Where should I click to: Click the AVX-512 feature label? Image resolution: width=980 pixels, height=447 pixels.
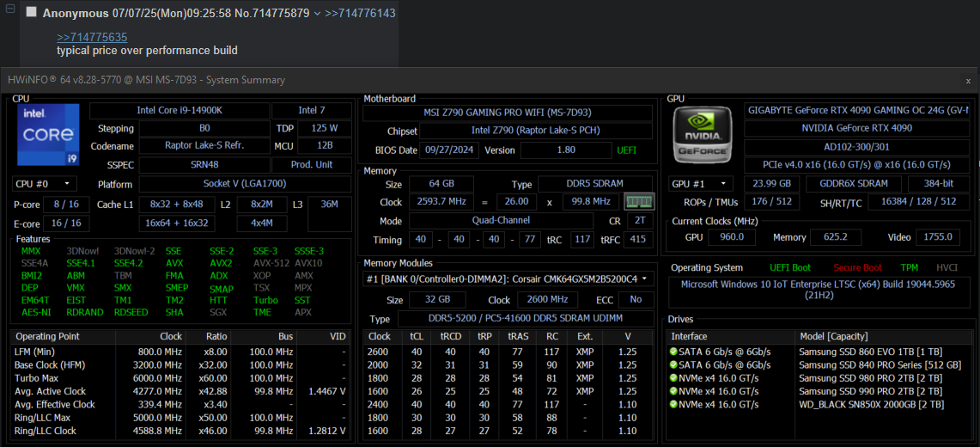(x=270, y=263)
